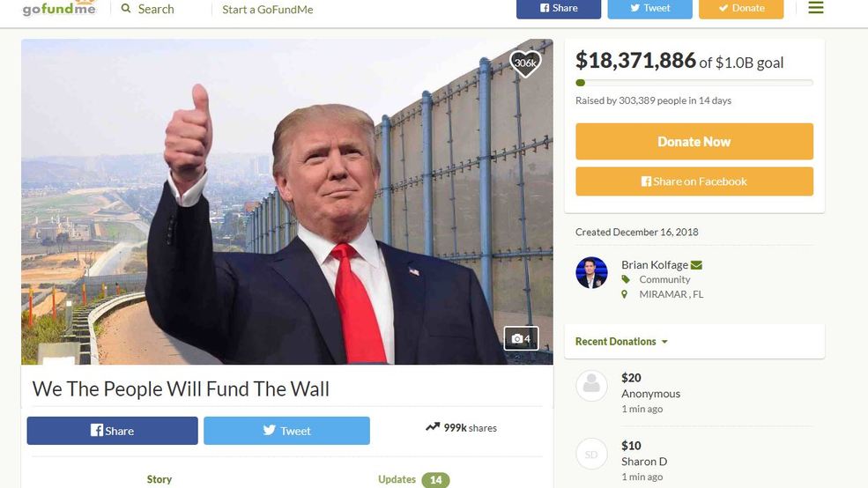Click the 999k shares trending arrow icon

click(433, 427)
